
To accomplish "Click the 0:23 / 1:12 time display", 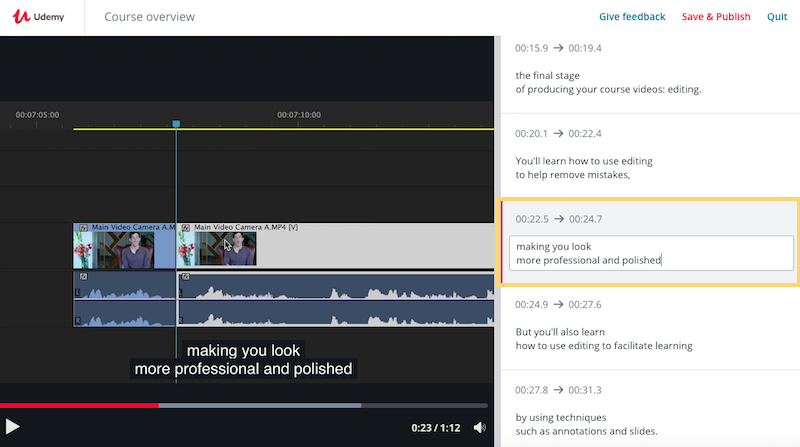I will [435, 428].
